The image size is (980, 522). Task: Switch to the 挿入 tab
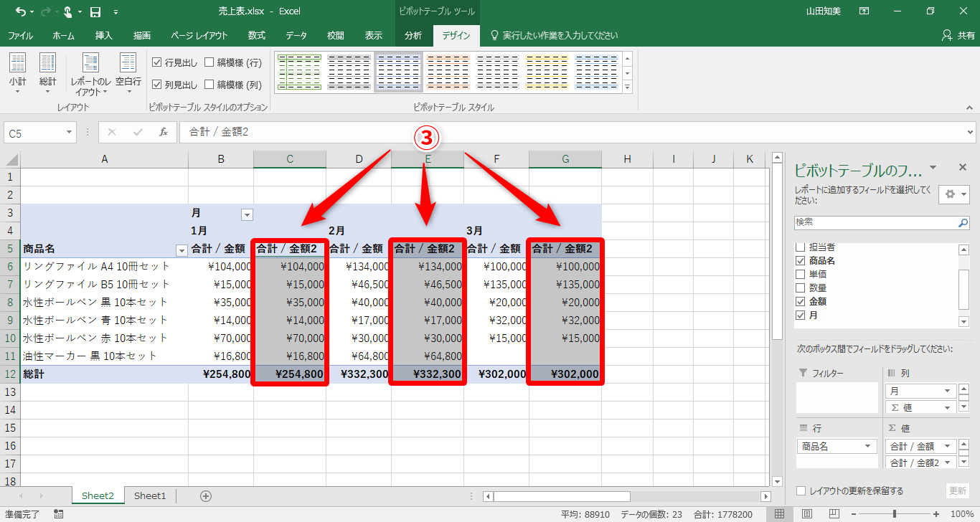[x=104, y=35]
